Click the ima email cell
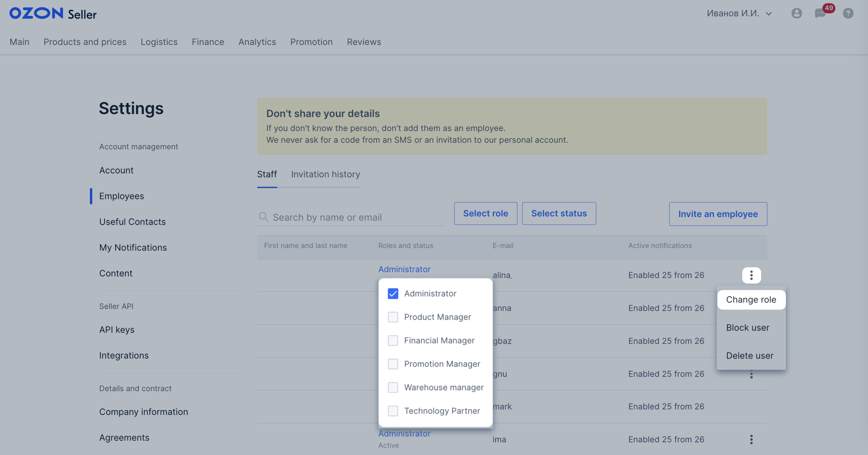The image size is (868, 455). (499, 440)
